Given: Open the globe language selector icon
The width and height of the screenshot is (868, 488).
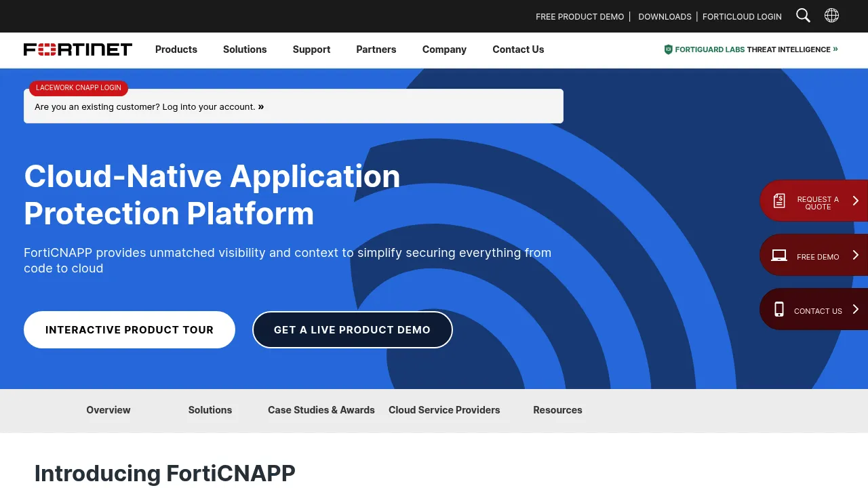Looking at the screenshot, I should pyautogui.click(x=831, y=16).
